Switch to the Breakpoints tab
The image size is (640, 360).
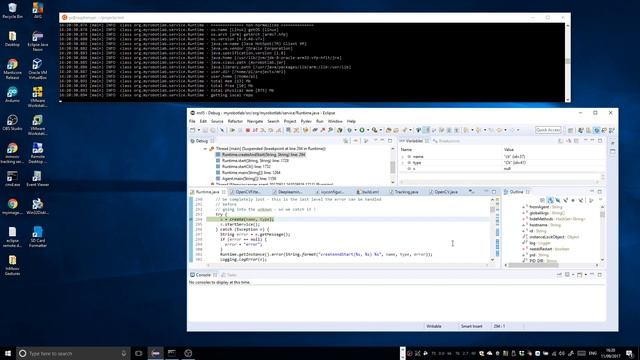pos(446,141)
